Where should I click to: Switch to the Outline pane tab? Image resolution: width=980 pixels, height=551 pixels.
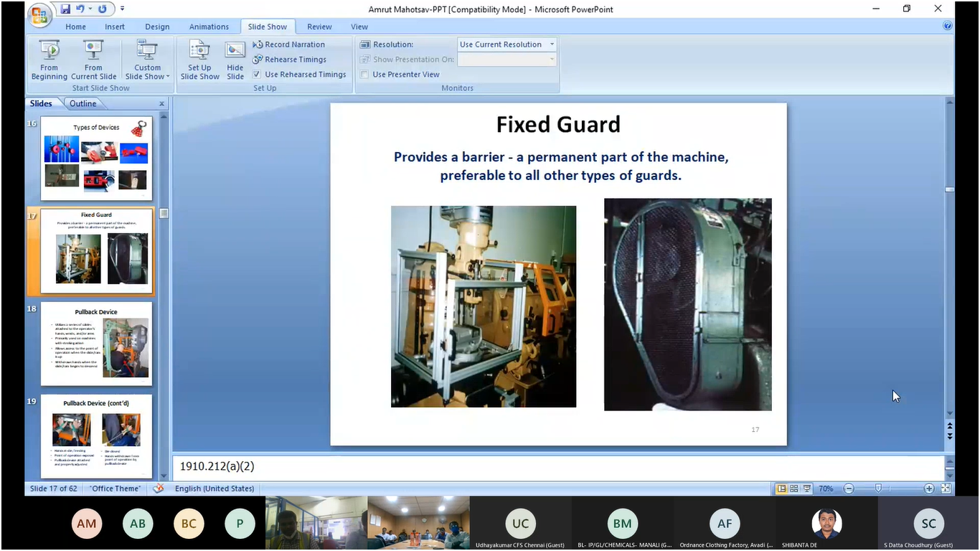point(83,103)
